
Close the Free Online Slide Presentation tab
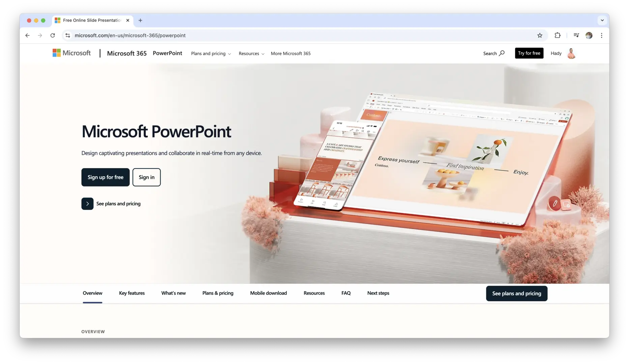coord(128,20)
